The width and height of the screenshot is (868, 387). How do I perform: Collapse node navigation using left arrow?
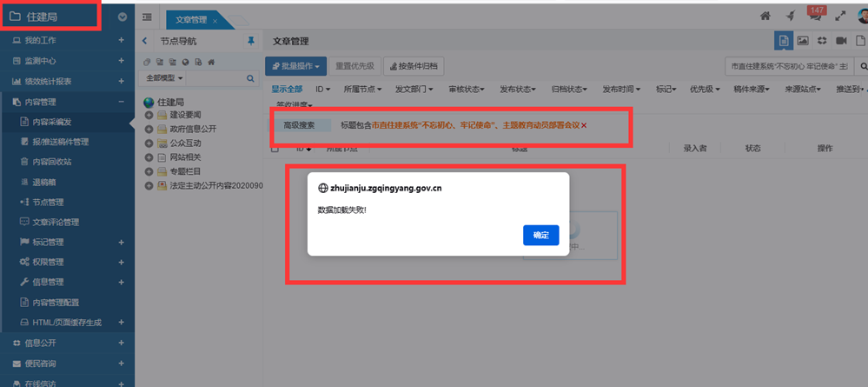[x=144, y=41]
